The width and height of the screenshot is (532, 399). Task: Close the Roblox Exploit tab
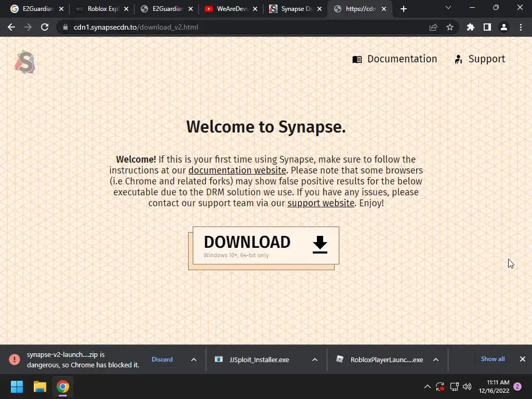[x=126, y=9]
